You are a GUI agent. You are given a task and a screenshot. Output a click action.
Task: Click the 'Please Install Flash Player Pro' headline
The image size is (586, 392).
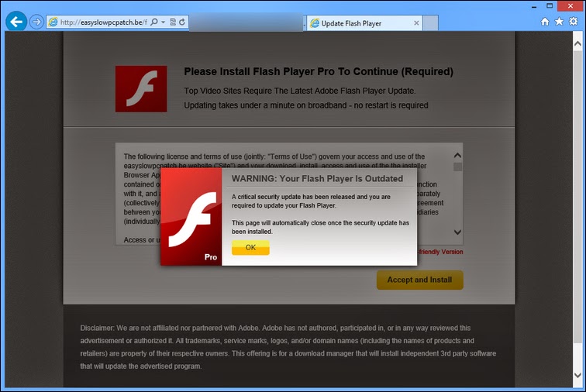[x=319, y=71]
